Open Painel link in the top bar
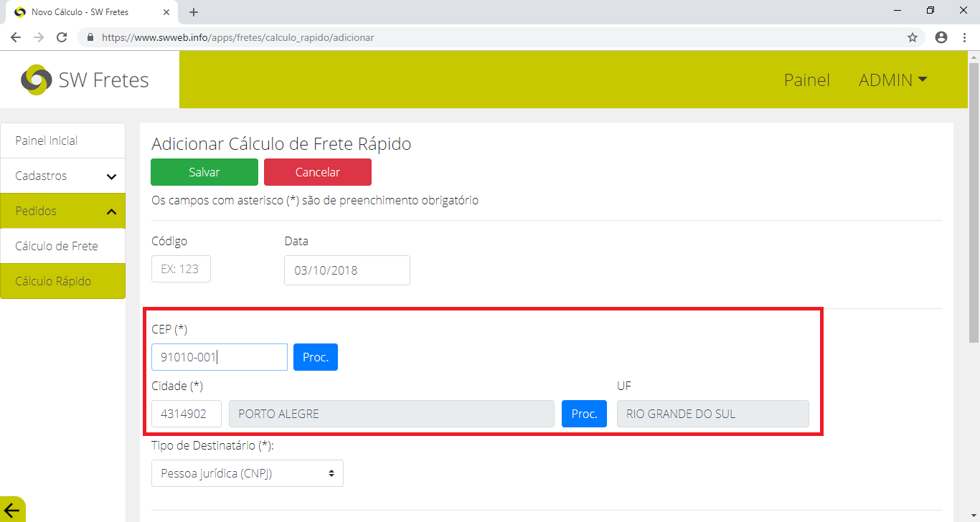The height and width of the screenshot is (522, 980). (806, 80)
